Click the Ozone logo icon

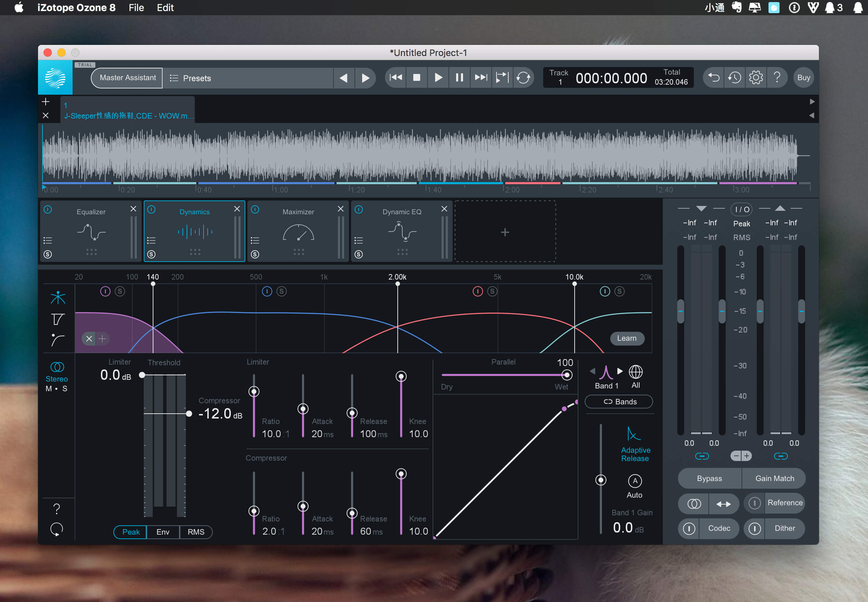click(x=55, y=77)
